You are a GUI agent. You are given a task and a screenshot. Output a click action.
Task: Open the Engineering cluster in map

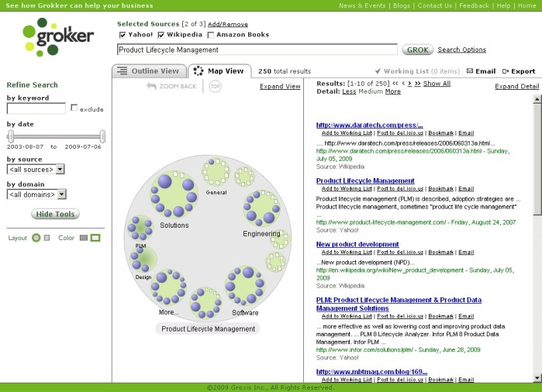[x=261, y=208]
